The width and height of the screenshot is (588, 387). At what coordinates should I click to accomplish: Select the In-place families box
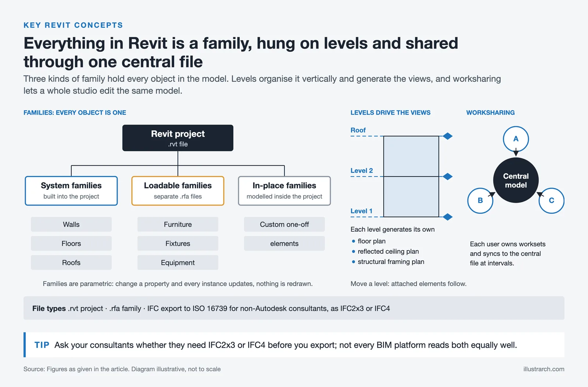tap(284, 191)
